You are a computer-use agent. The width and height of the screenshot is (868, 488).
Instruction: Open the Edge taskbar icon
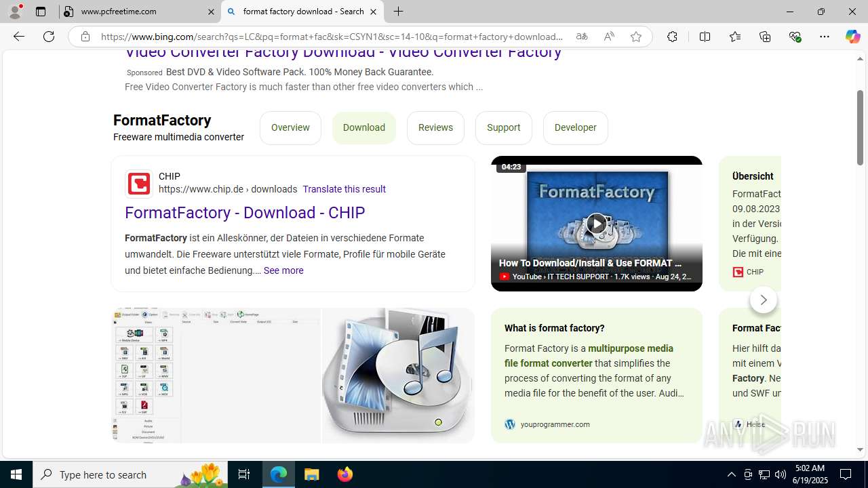point(279,474)
